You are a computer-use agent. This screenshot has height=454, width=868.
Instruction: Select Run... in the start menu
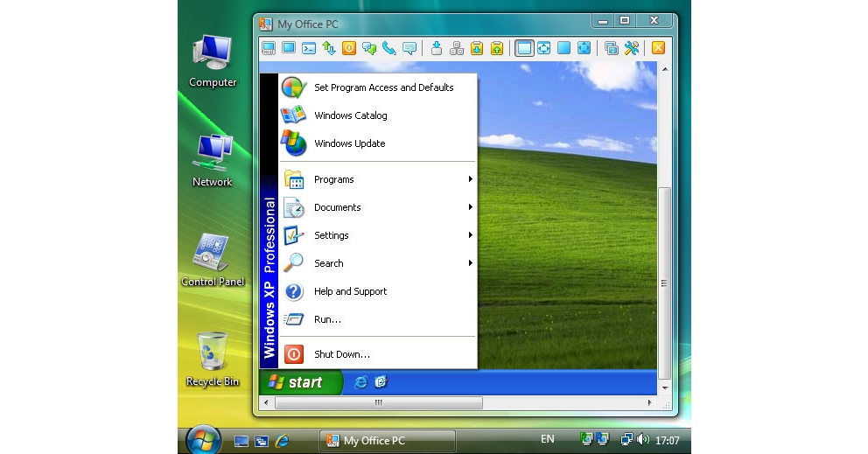click(327, 319)
